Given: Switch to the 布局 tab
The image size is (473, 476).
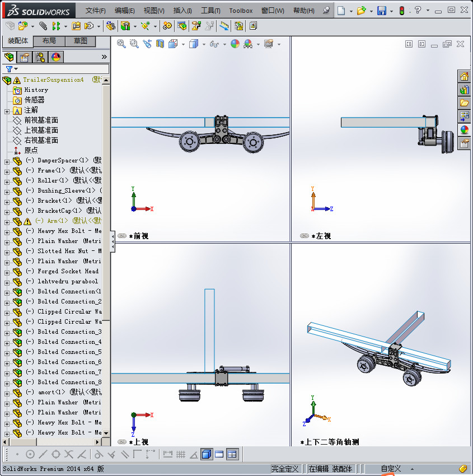Looking at the screenshot, I should pos(49,41).
